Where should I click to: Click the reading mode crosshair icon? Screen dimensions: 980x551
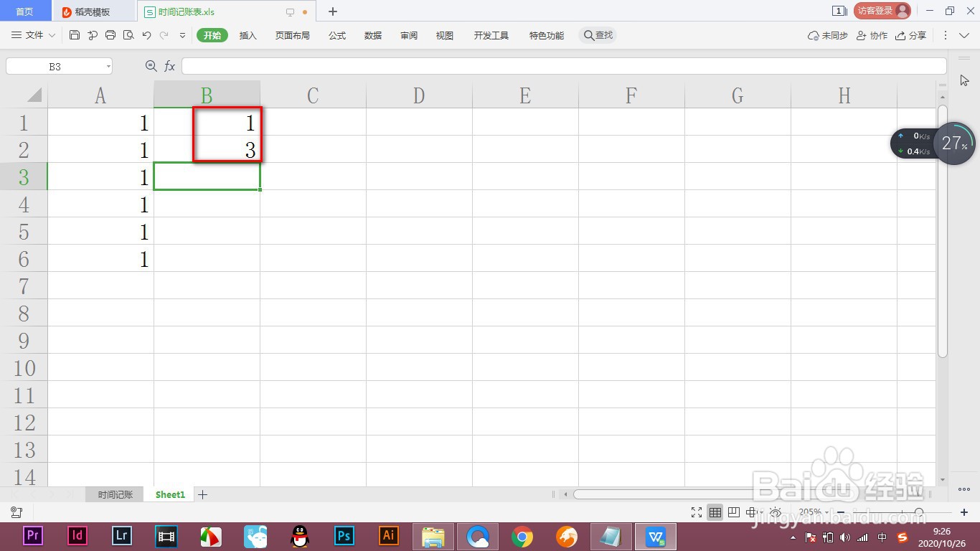click(x=750, y=512)
